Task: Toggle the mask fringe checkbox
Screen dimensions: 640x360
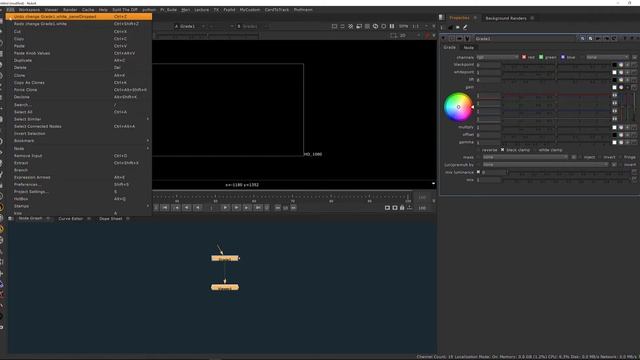Action: point(620,157)
